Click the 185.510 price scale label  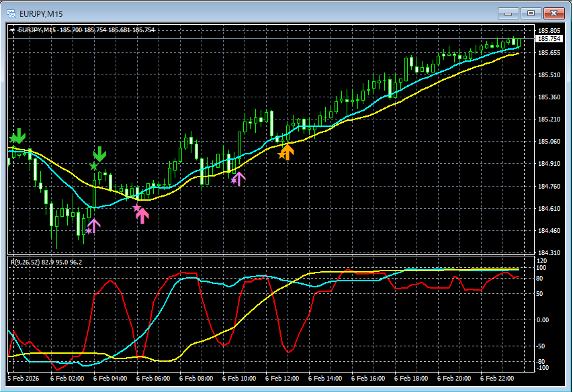coord(549,75)
